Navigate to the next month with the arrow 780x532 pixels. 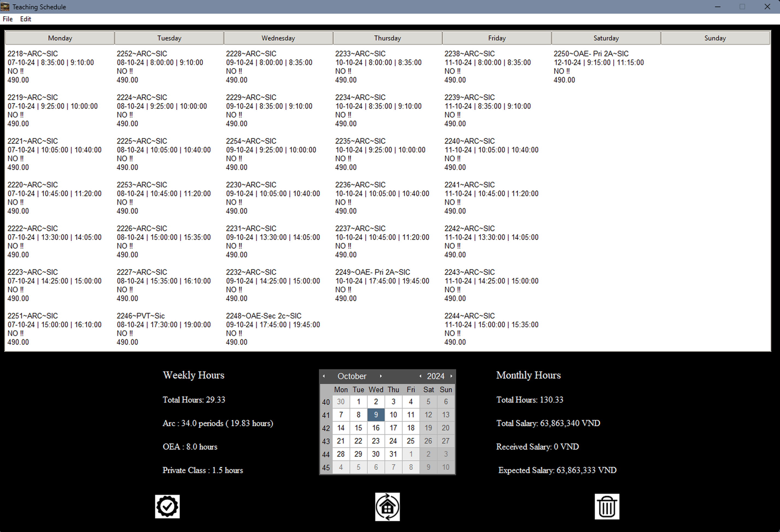click(381, 376)
